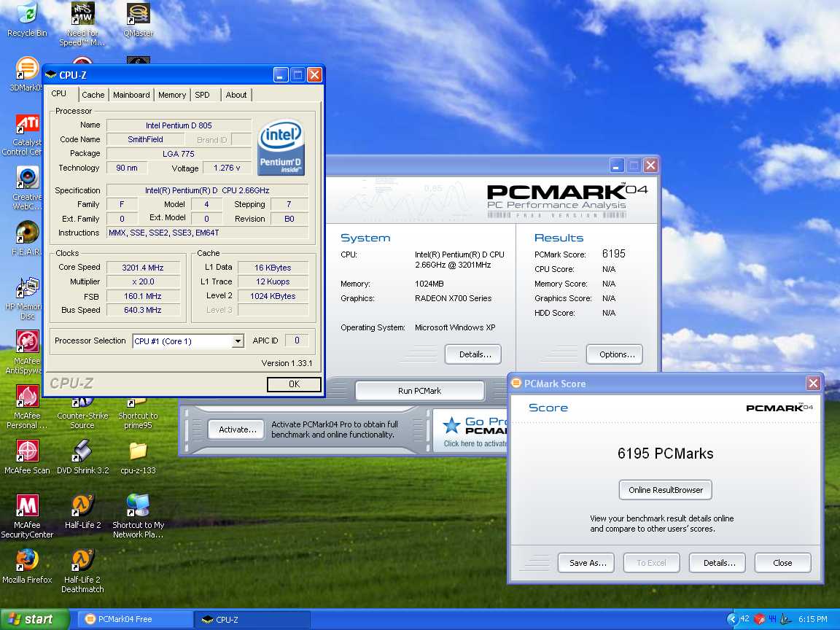
Task: Click the Voltage value 1.276 v
Action: (x=227, y=168)
